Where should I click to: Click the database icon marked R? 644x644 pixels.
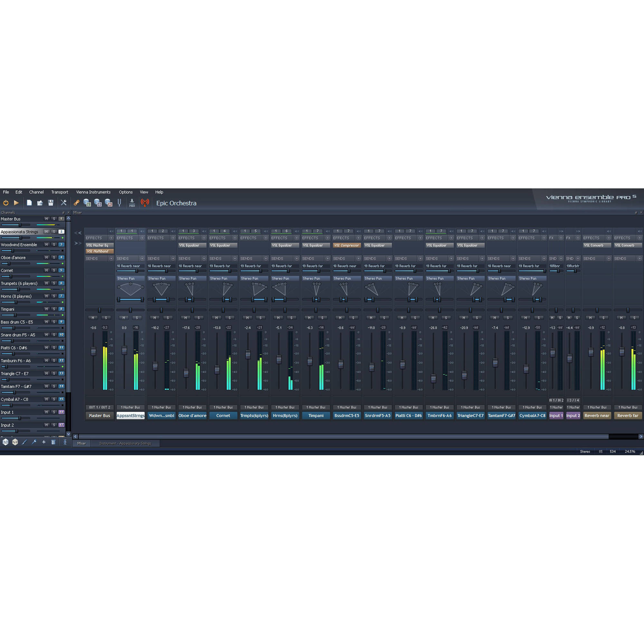(x=108, y=203)
